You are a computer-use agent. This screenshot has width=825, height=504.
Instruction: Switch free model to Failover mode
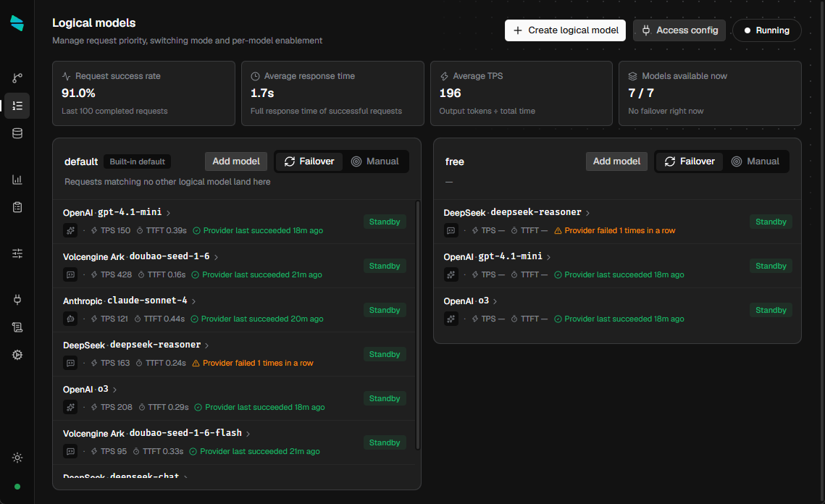coord(690,161)
